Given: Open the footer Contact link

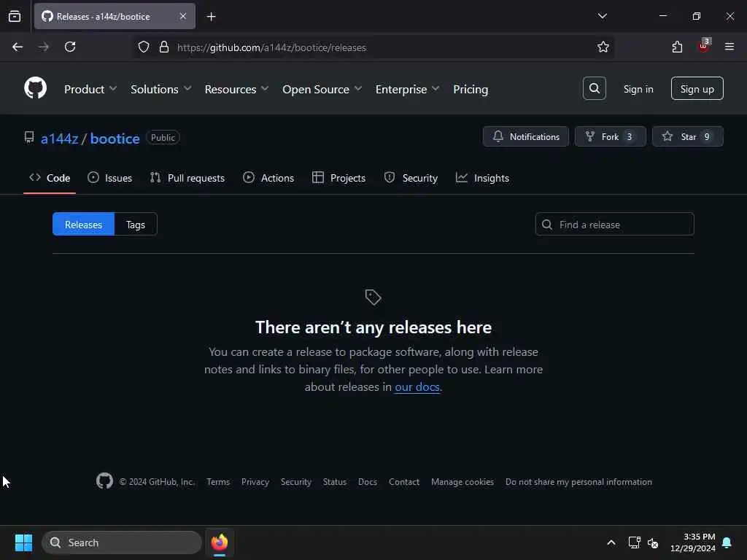Looking at the screenshot, I should click(404, 481).
